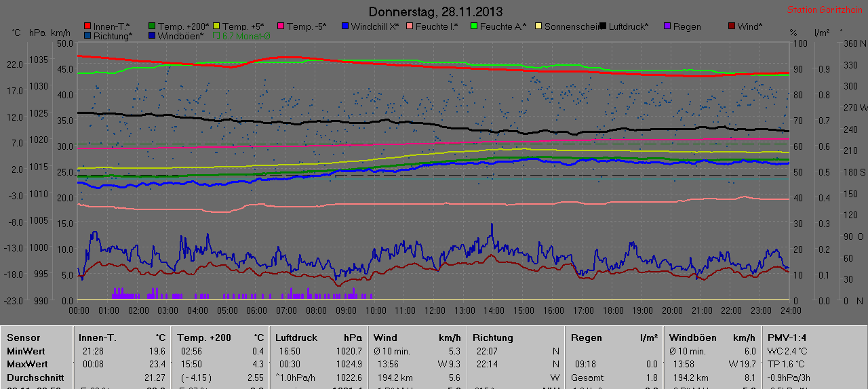
Task: Click the olive Temp. +5 legend swatch
Action: click(x=217, y=26)
